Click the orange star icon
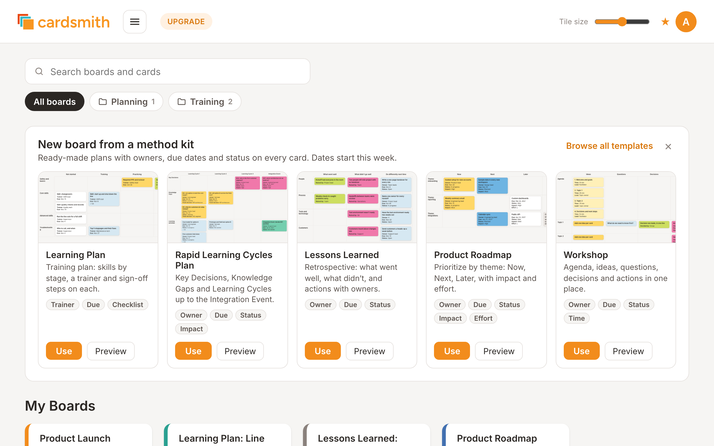 [x=665, y=21]
